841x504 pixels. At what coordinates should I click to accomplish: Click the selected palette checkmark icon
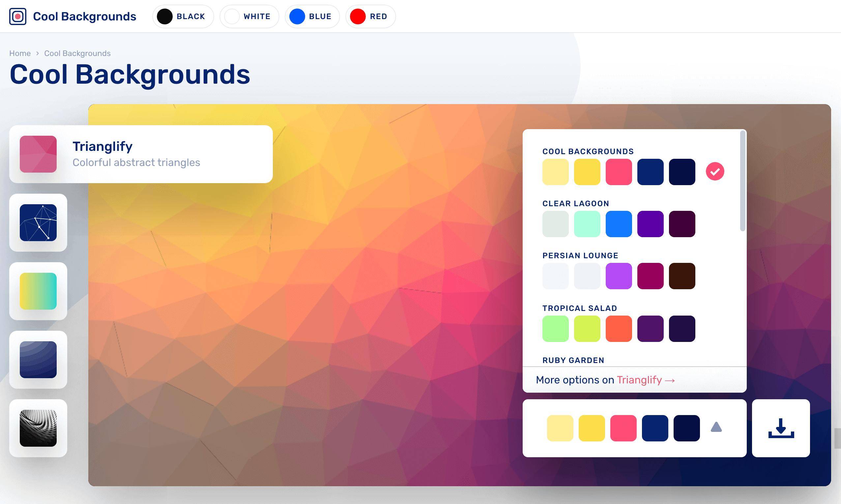point(715,172)
